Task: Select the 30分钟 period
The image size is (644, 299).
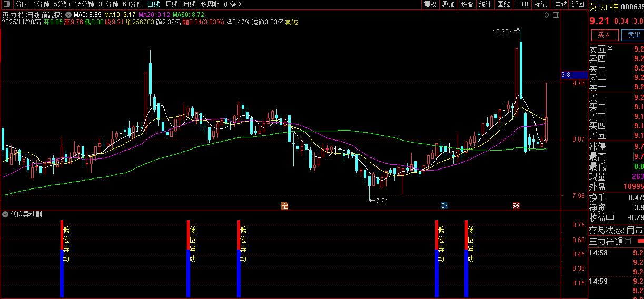Action: coord(108,4)
